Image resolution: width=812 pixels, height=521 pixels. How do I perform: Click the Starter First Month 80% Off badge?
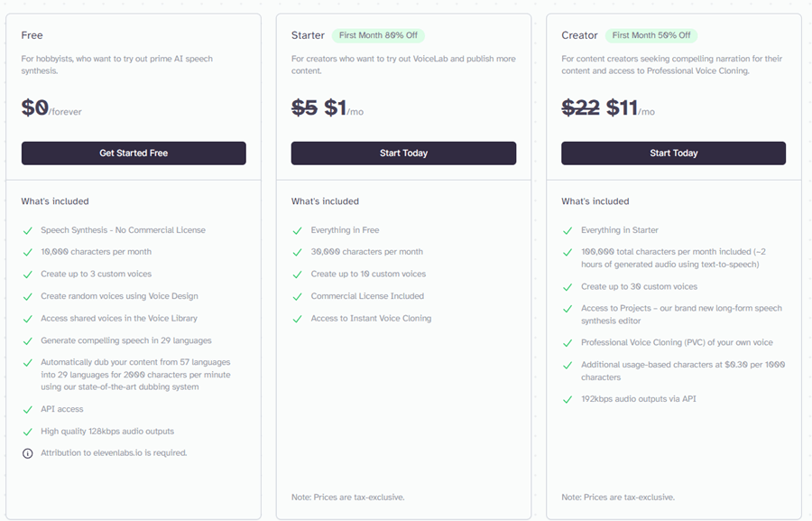tap(378, 35)
